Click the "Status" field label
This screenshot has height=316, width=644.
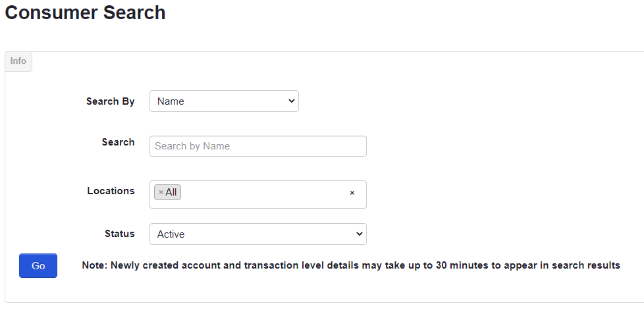click(x=119, y=234)
